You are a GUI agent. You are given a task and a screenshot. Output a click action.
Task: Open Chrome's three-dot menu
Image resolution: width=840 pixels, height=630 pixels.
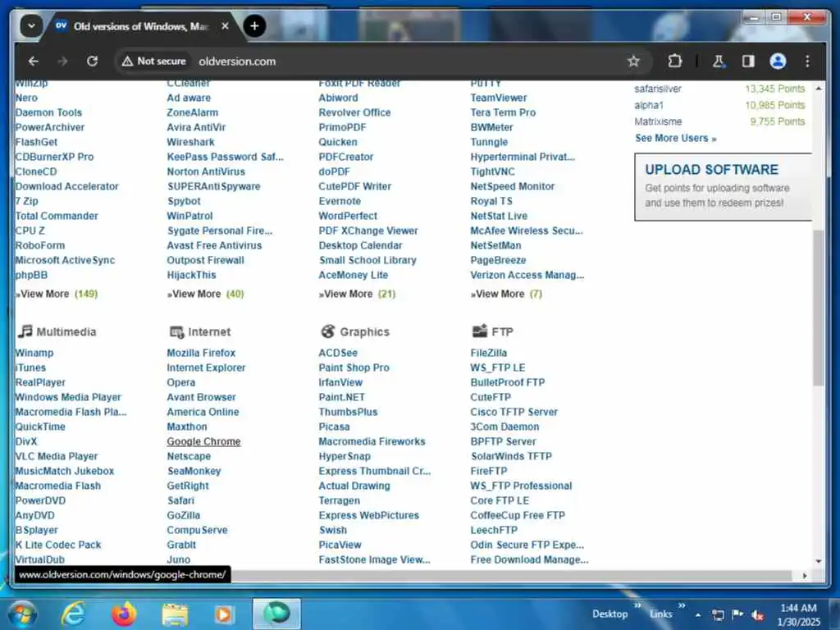(807, 62)
